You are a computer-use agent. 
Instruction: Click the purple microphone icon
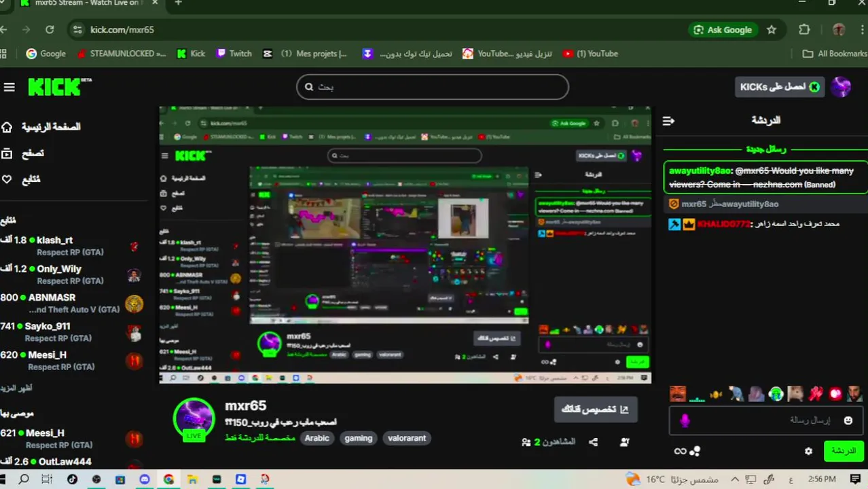pyautogui.click(x=685, y=421)
